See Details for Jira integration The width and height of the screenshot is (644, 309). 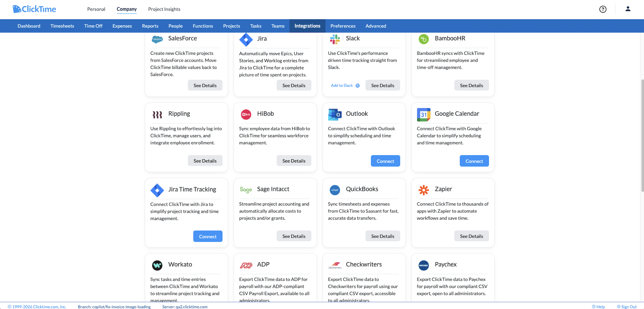pyautogui.click(x=294, y=85)
